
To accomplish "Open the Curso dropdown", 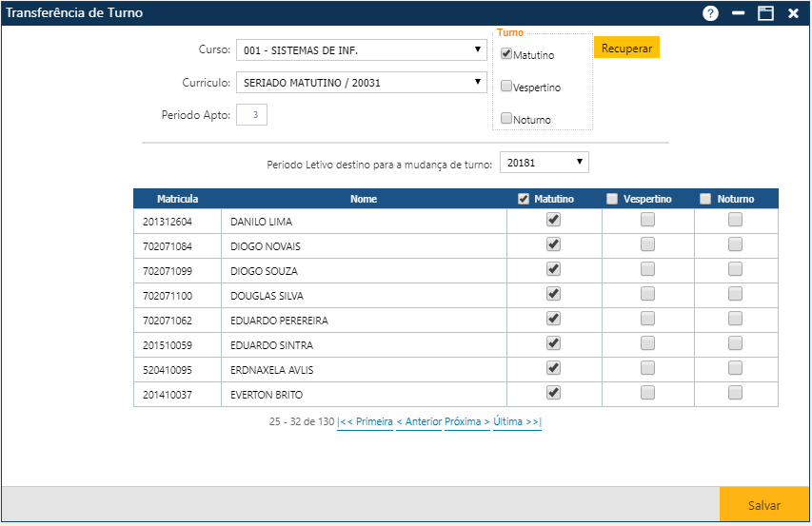I will (362, 50).
